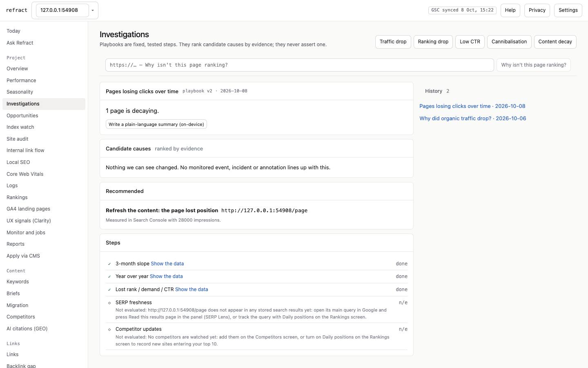The image size is (588, 368).
Task: Click the GSC synced status badge
Action: pyautogui.click(x=462, y=10)
